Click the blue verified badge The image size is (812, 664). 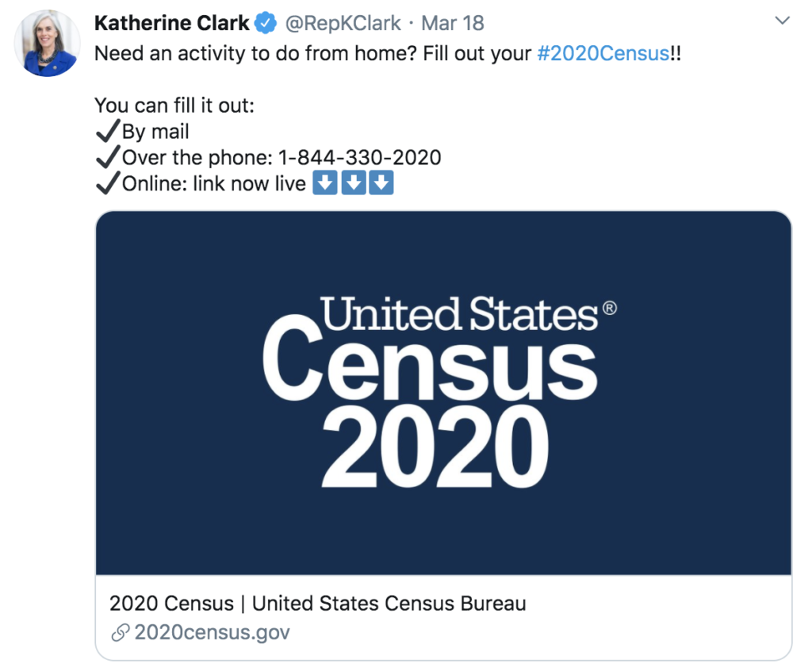(265, 24)
